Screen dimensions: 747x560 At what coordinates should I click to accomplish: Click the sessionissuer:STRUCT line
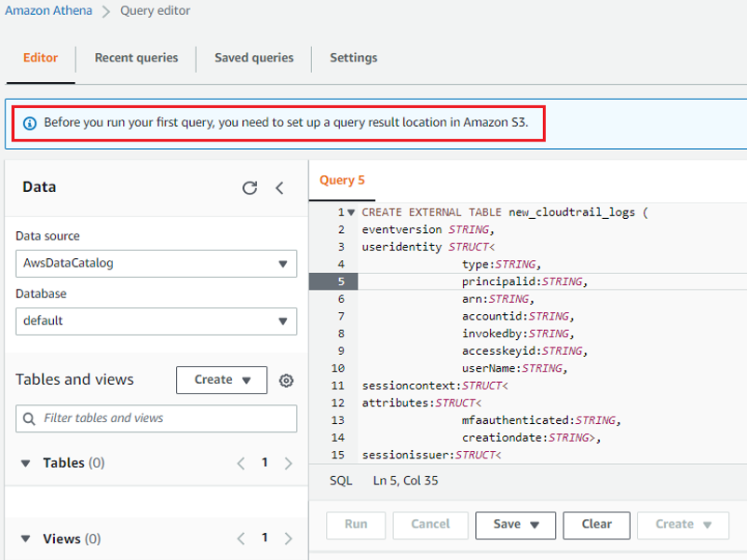[x=431, y=455]
